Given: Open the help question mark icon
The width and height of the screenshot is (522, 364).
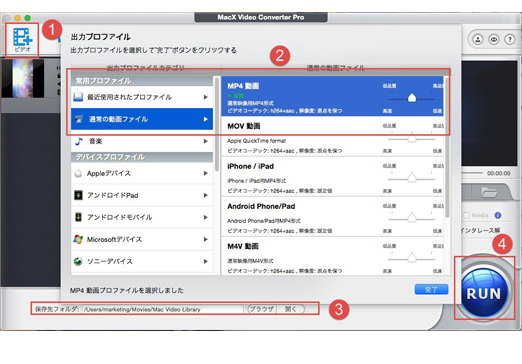Looking at the screenshot, I should (x=510, y=40).
